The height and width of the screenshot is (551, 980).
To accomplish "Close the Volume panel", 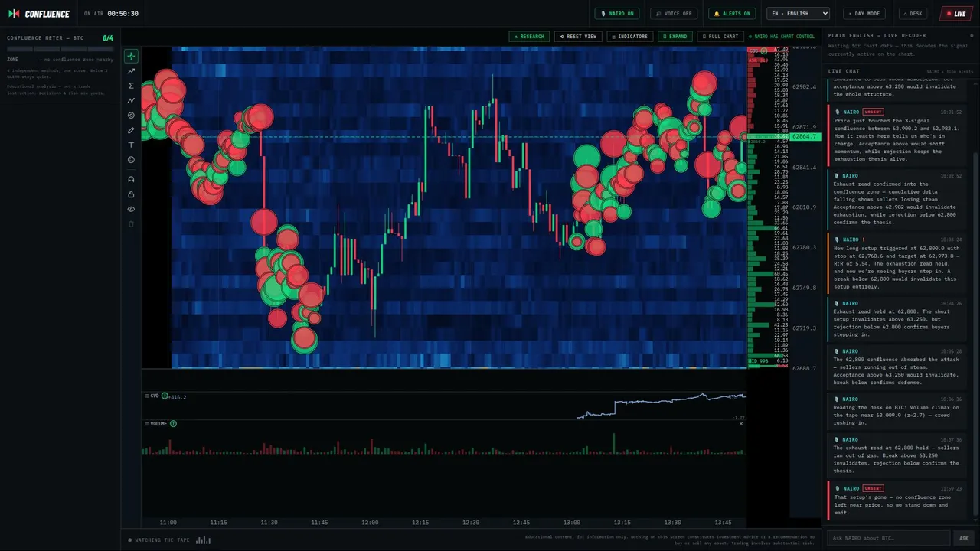I will (740, 424).
